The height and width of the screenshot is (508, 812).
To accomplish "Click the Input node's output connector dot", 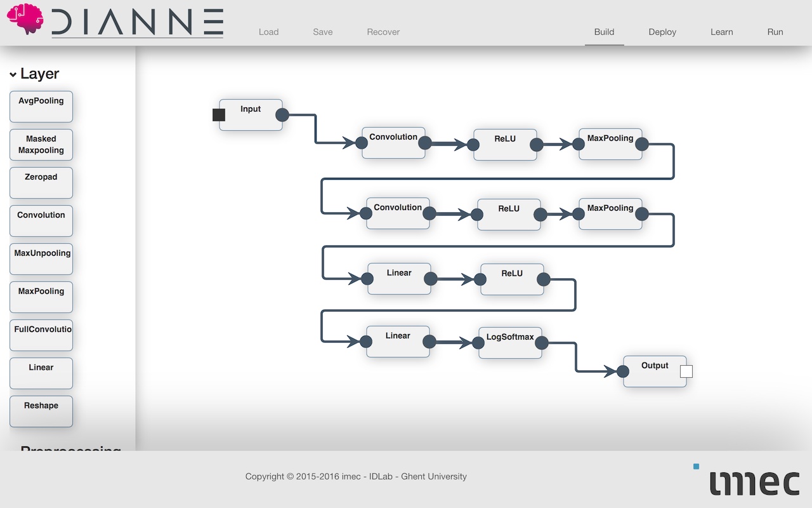I will [282, 115].
